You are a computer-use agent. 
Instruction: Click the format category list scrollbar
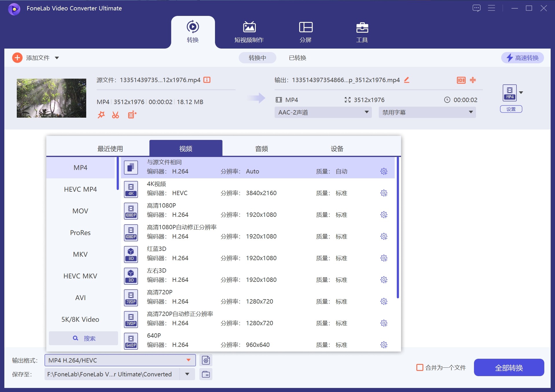pyautogui.click(x=118, y=173)
